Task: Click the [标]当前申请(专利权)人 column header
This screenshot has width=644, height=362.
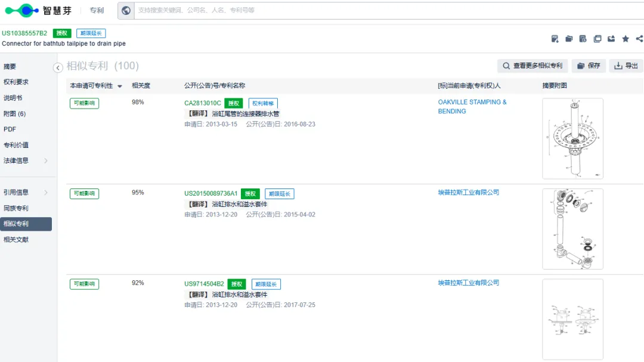Action: pyautogui.click(x=469, y=85)
